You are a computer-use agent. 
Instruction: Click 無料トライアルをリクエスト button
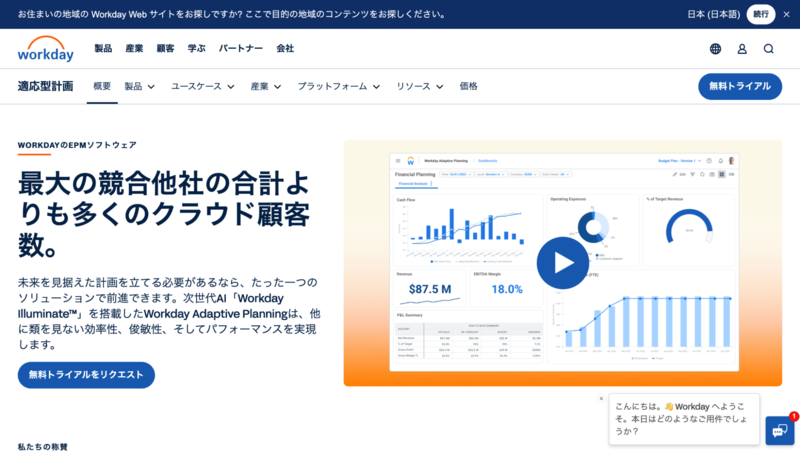(x=86, y=375)
